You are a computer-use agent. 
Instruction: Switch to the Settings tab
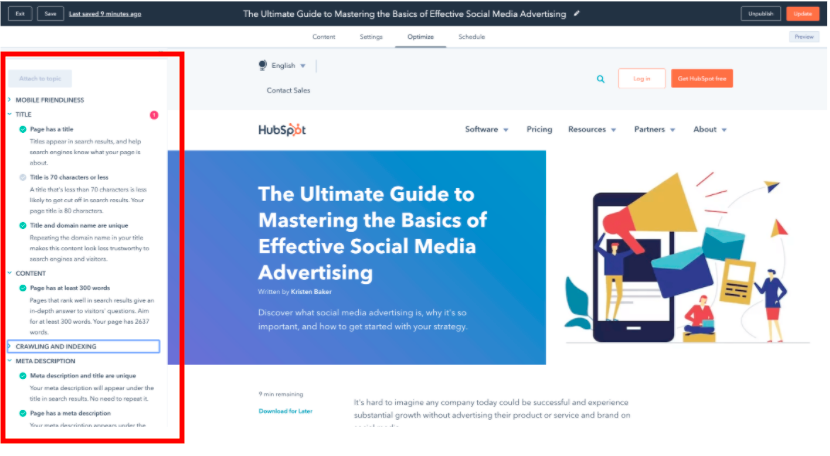(371, 37)
